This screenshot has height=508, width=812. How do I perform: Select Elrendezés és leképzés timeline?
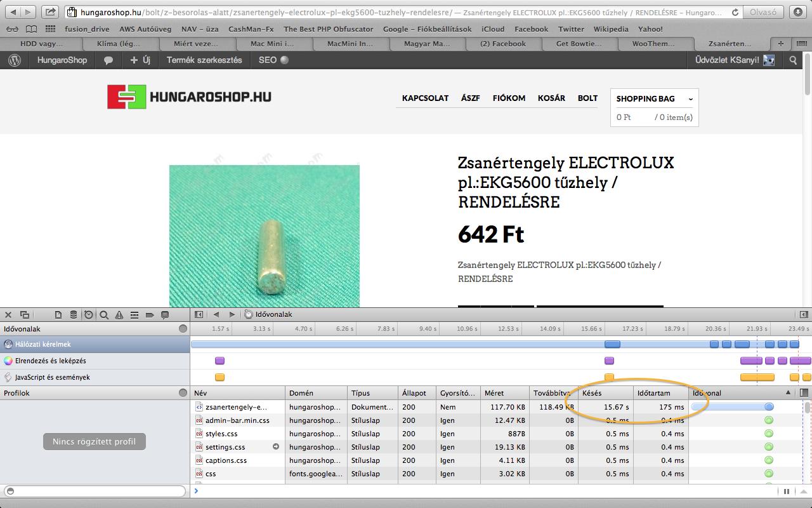coord(95,361)
